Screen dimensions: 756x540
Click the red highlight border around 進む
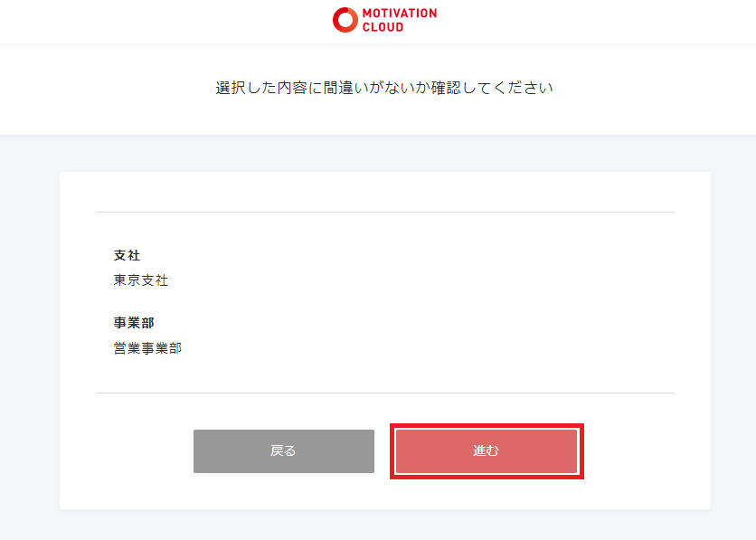point(487,426)
